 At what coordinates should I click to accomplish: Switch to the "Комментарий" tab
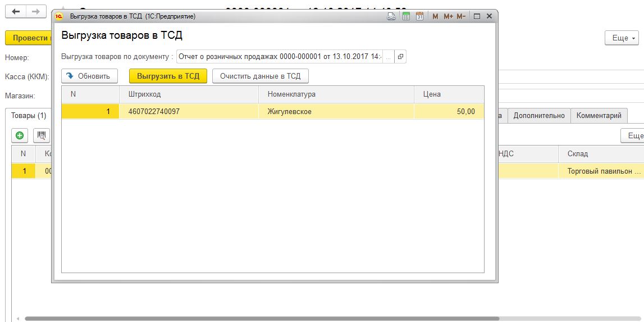tap(599, 116)
